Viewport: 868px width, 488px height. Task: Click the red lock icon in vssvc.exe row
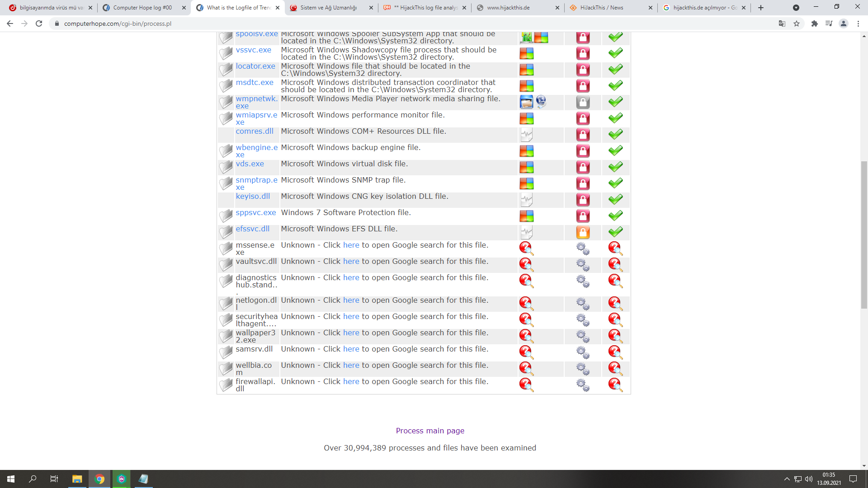(x=583, y=53)
